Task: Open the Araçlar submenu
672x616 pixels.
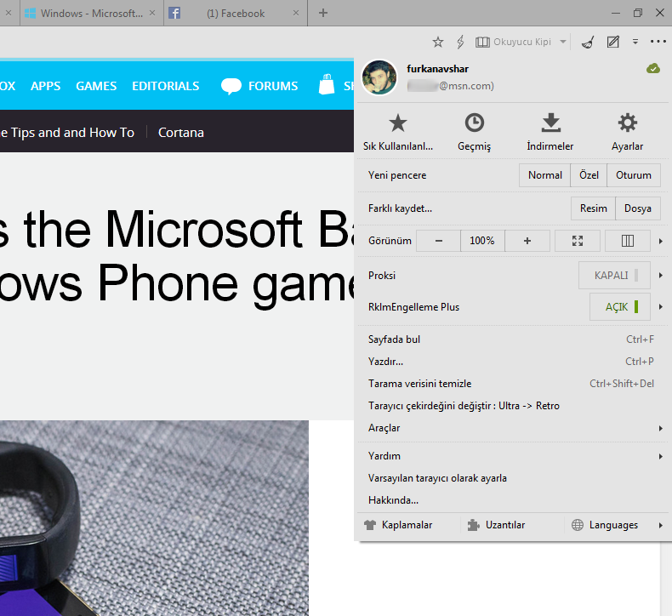Action: pyautogui.click(x=511, y=428)
